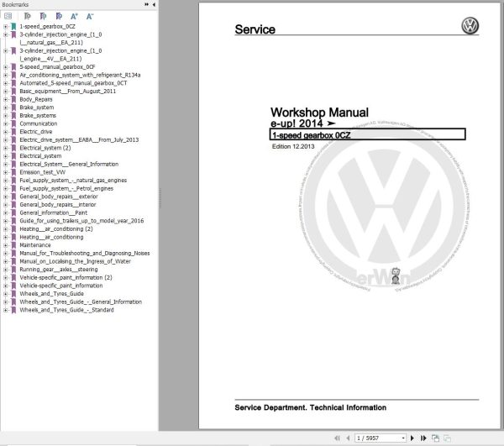This screenshot has width=504, height=446.
Task: Expand the Bookmarks panel with the double-arrow icon
Action: [x=146, y=4]
